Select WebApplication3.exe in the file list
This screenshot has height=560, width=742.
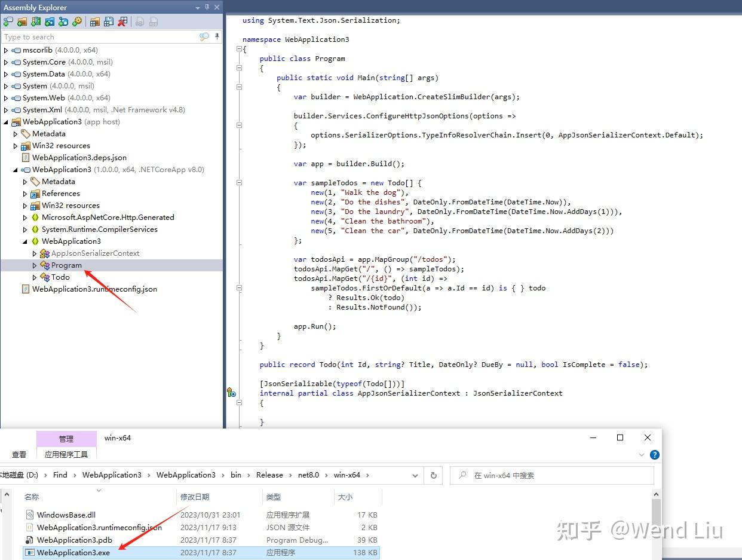[74, 552]
